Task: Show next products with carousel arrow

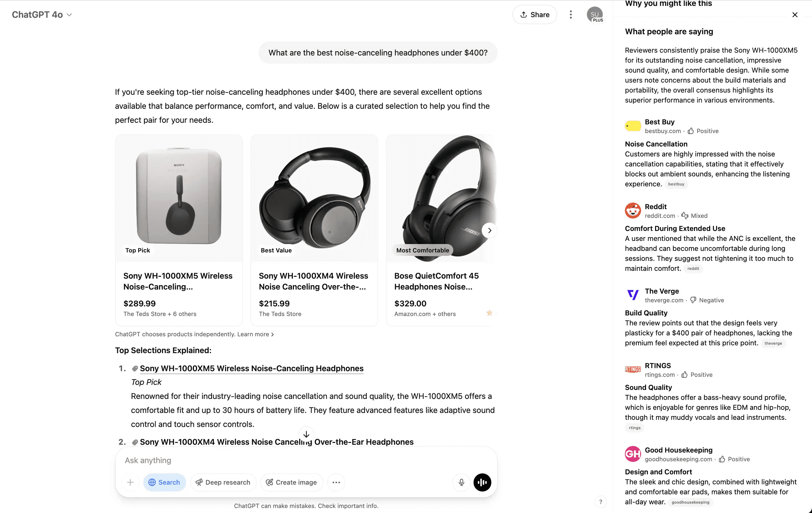Action: 489,231
